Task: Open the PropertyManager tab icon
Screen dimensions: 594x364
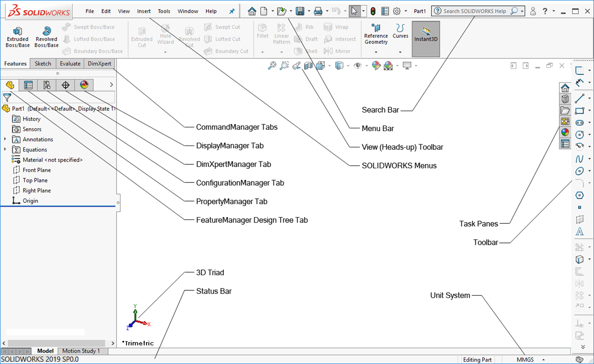Action: [28, 85]
